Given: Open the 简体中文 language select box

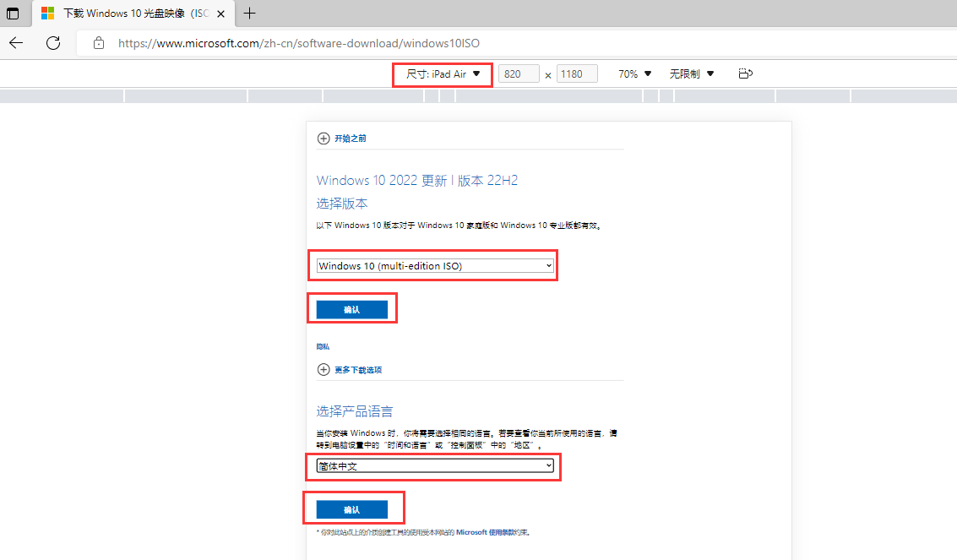Looking at the screenshot, I should [435, 465].
